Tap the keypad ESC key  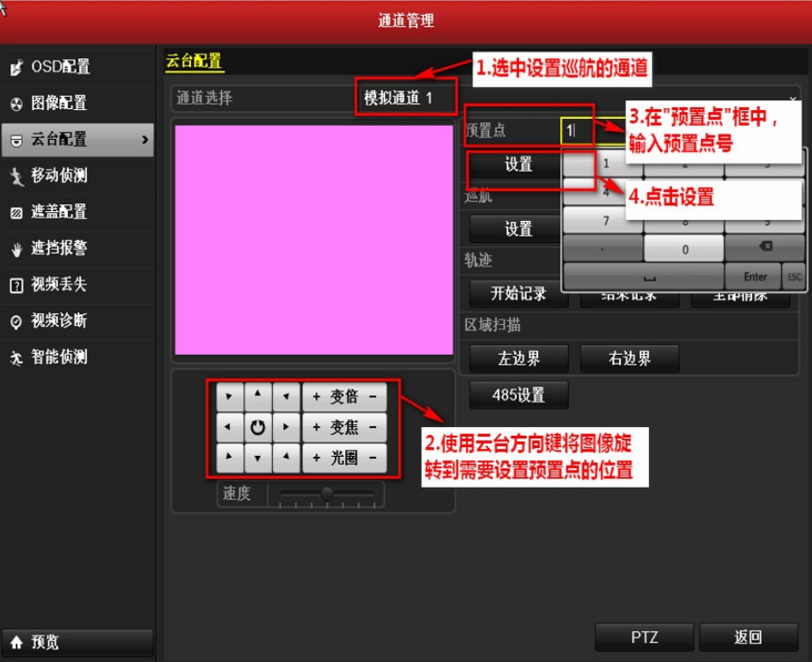[x=794, y=277]
